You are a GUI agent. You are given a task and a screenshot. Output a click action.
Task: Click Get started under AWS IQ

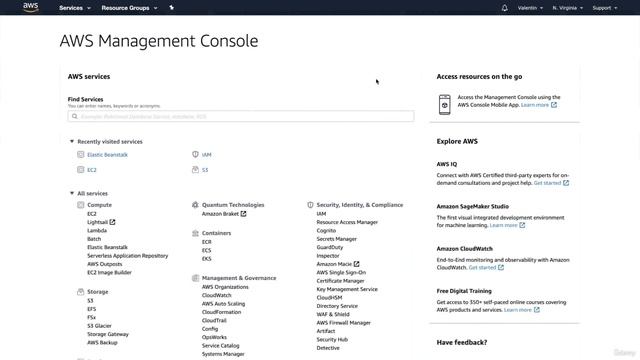point(547,183)
